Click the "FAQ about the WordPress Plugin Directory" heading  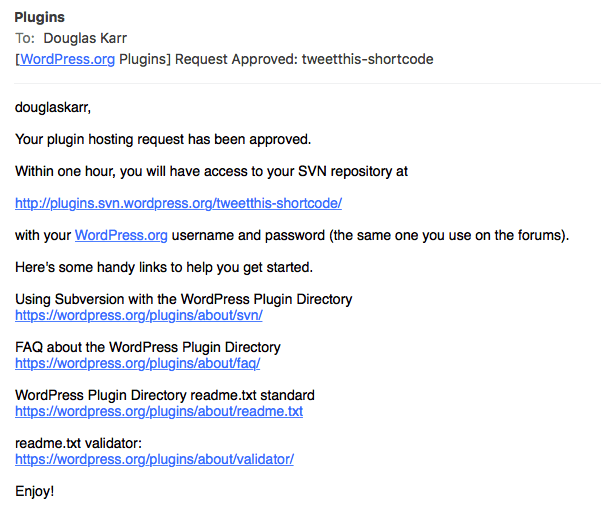click(x=148, y=347)
